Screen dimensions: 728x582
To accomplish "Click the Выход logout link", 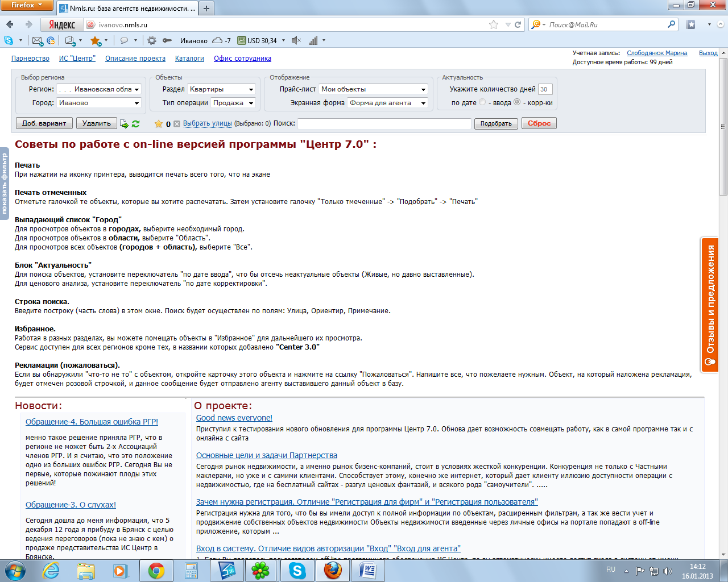I will point(708,53).
